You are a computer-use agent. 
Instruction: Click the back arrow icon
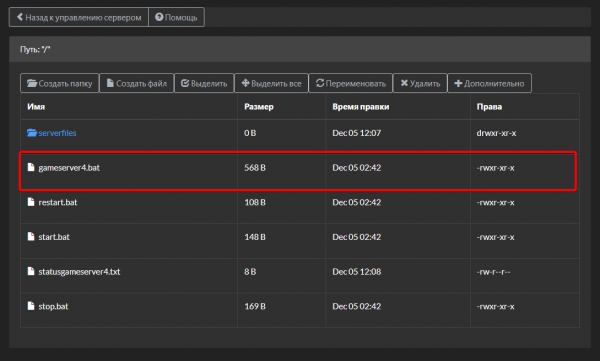pos(20,17)
